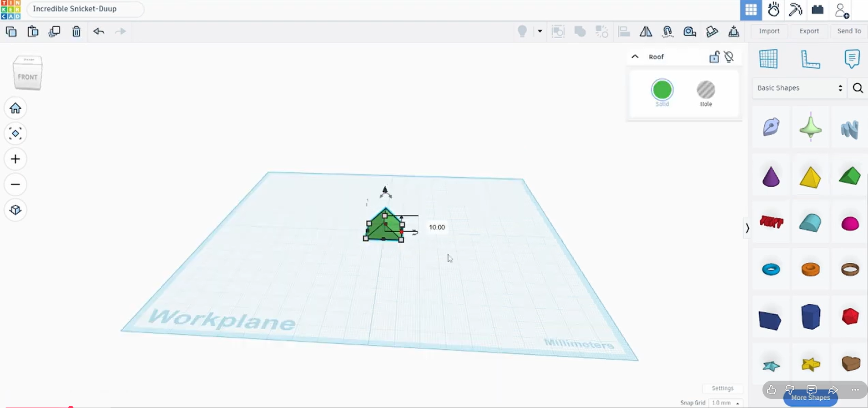Screen dimensions: 868x408
Task: Open the Bricks icon
Action: point(818,10)
